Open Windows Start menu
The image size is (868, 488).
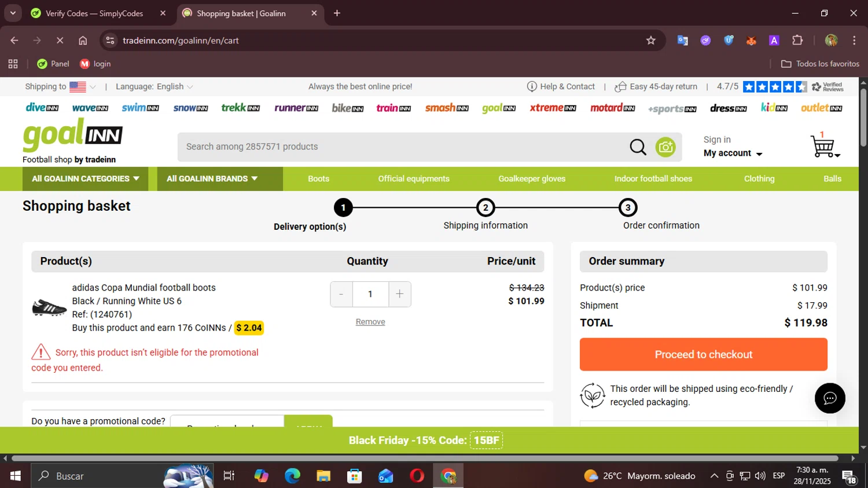pos(15,476)
